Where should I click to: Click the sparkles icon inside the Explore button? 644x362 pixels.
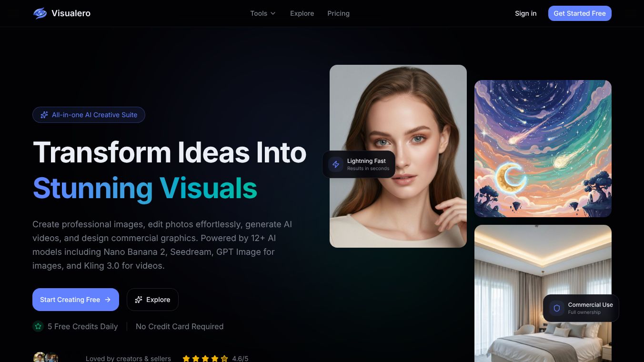coord(139,300)
